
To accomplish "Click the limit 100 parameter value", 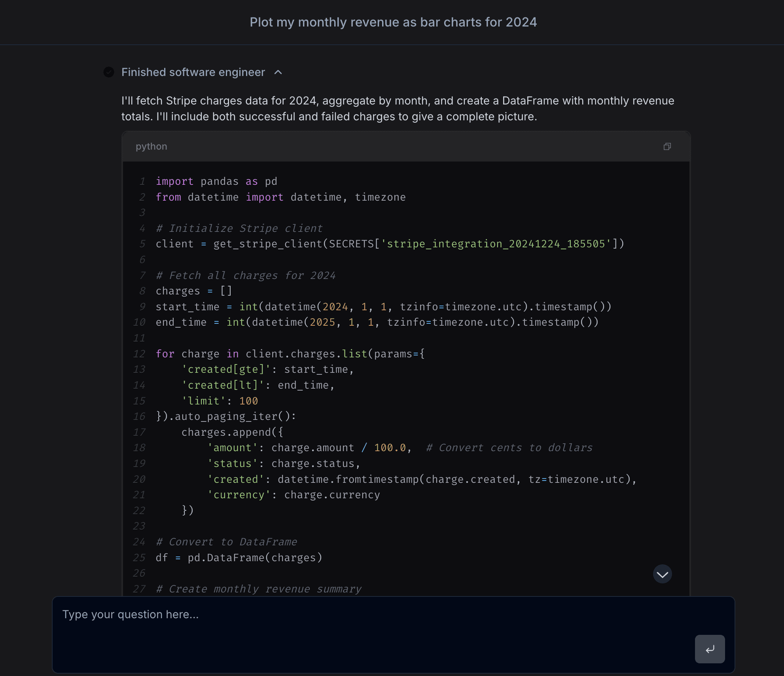I will (x=248, y=401).
